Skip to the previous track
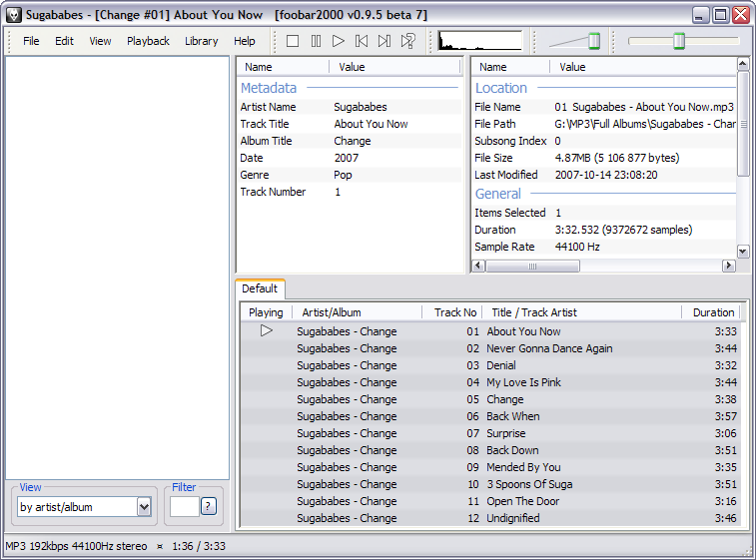This screenshot has width=756, height=560. [362, 41]
